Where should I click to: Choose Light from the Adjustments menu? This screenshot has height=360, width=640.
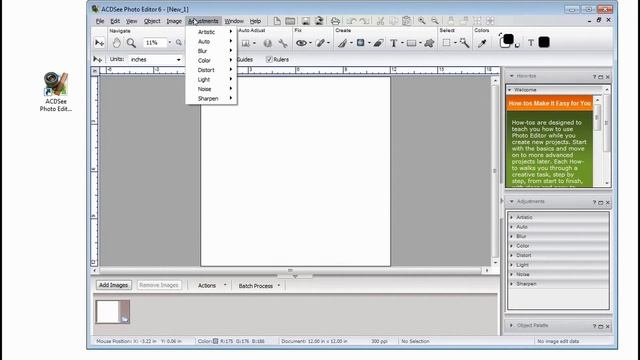coord(211,80)
